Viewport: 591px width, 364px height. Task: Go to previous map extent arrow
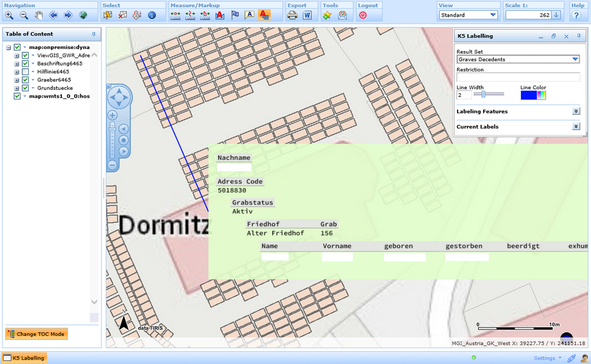coord(54,15)
